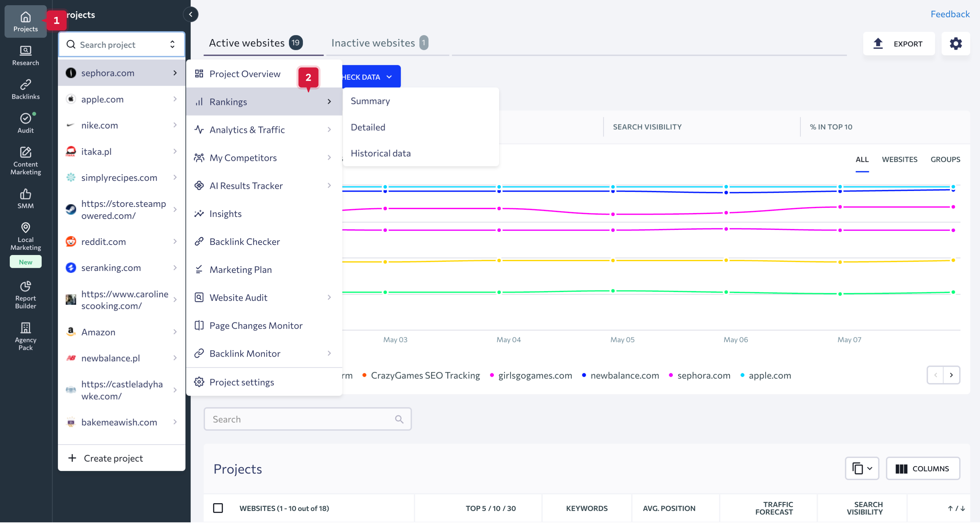
Task: Expand AI Results Tracker submenu
Action: [264, 186]
